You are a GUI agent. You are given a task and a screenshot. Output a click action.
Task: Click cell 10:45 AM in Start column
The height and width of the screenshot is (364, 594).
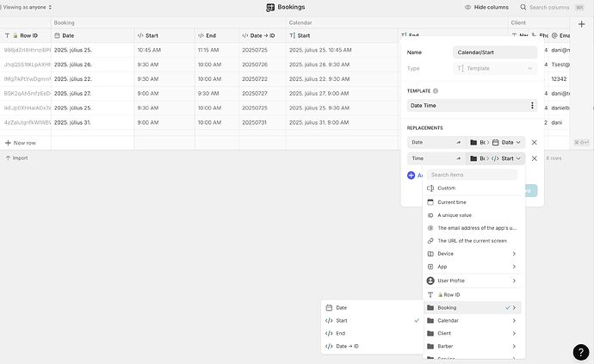click(164, 50)
